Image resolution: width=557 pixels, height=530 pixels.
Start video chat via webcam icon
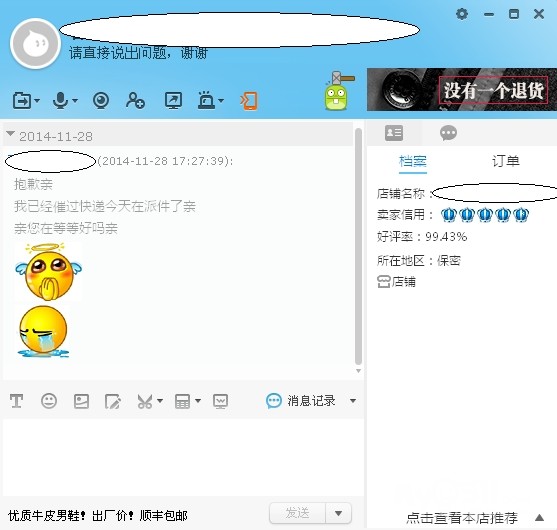point(101,101)
